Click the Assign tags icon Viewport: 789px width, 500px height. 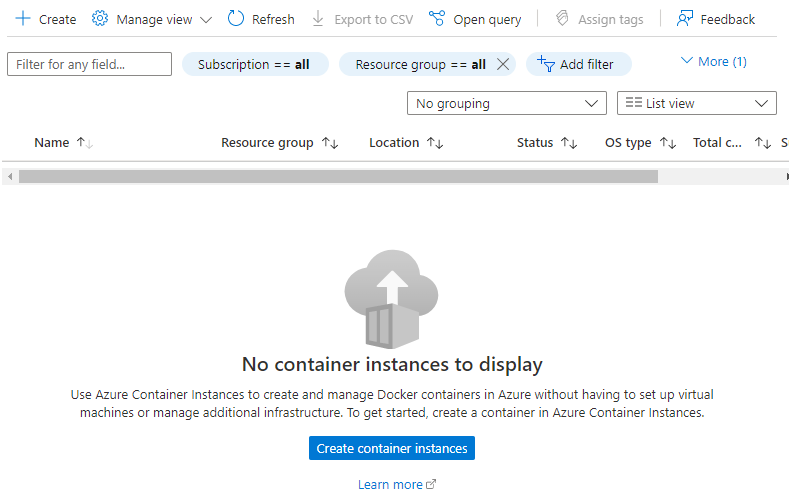(563, 19)
